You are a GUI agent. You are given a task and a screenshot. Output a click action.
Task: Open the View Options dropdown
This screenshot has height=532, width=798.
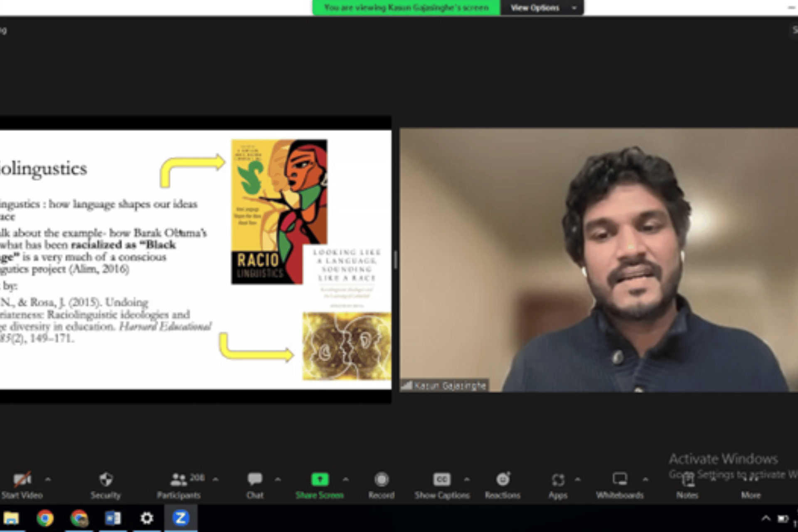[x=542, y=7]
